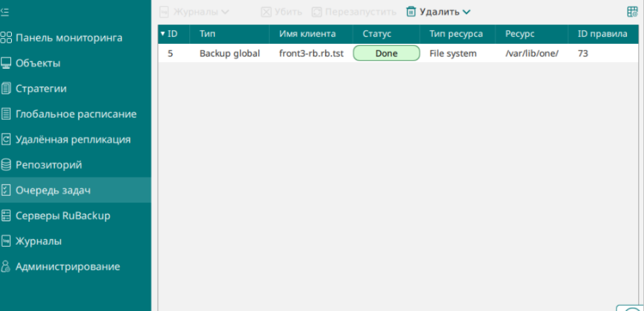Open Серверы RuBackup section
The image size is (644, 311).
pyautogui.click(x=63, y=216)
